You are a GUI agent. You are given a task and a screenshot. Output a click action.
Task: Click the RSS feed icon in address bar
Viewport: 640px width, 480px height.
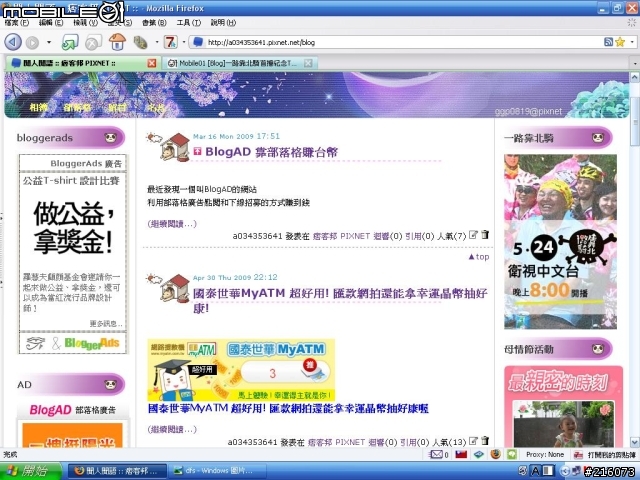coord(608,42)
